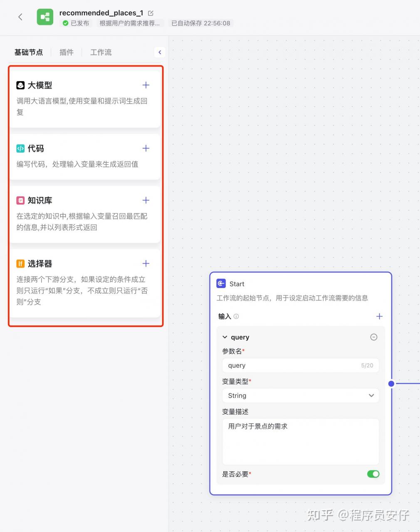Viewport: 420px width, 532px height.
Task: Add a new input with plus in Start node
Action: click(x=379, y=316)
